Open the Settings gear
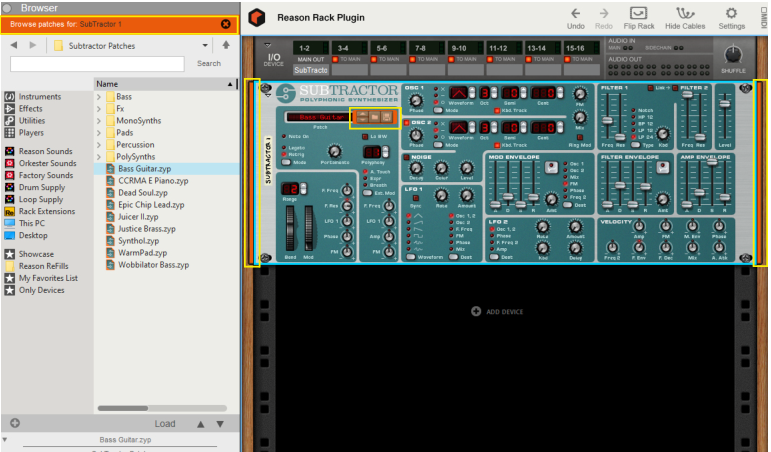771x452 pixels. [731, 13]
